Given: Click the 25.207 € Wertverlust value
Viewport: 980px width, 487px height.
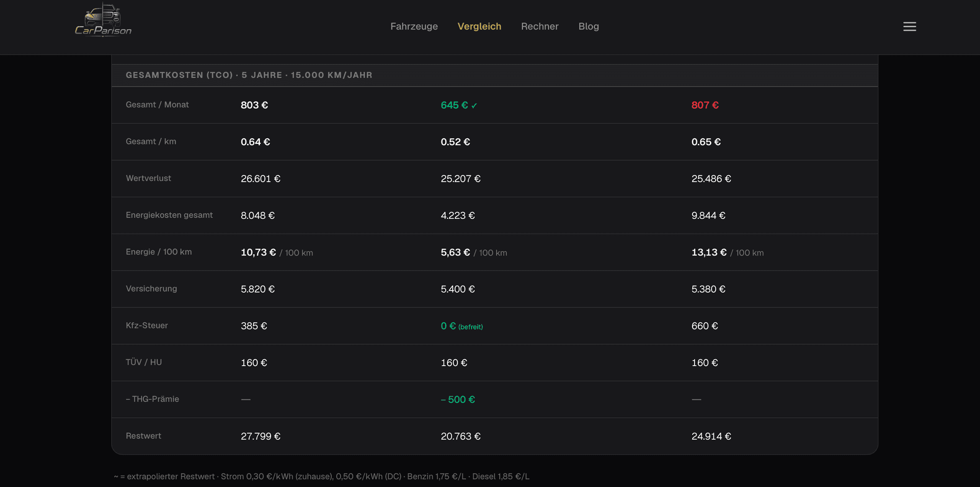Looking at the screenshot, I should pos(460,178).
